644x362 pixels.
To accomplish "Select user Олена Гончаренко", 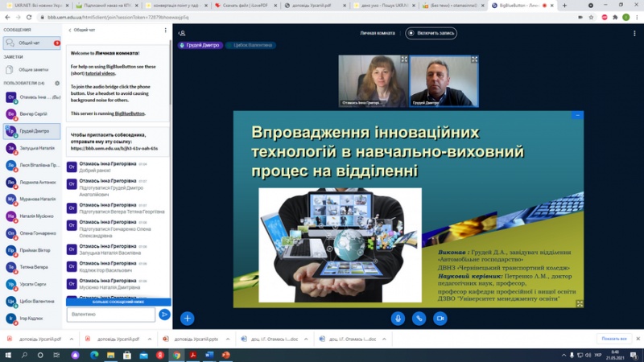I will (x=31, y=233).
